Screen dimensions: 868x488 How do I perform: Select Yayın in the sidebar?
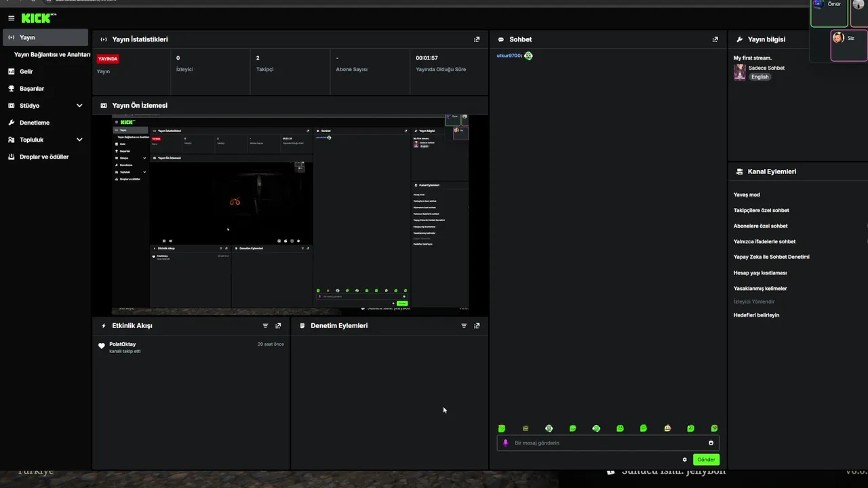point(45,37)
